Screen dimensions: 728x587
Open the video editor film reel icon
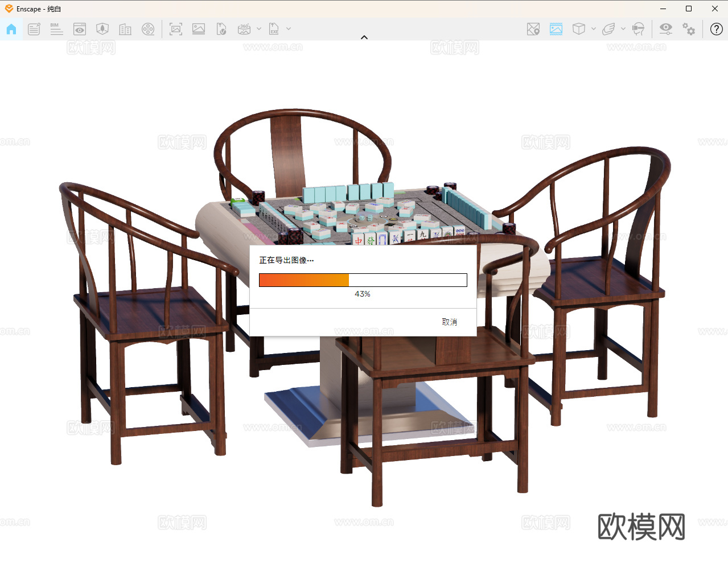[x=148, y=29]
